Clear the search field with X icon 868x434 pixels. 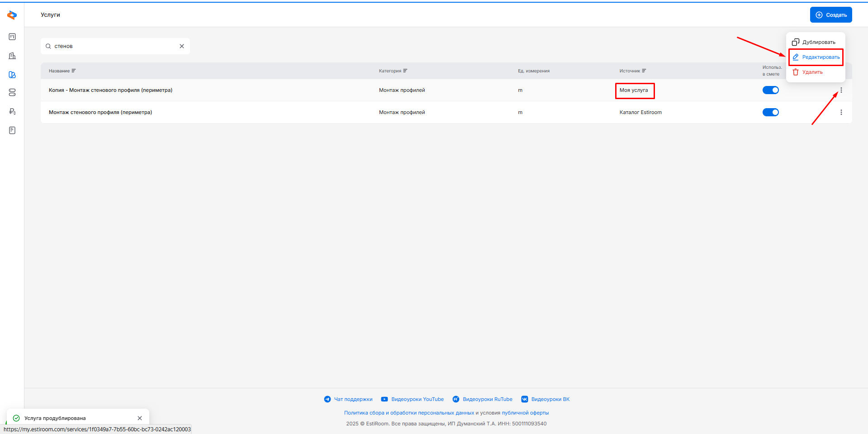click(x=182, y=46)
